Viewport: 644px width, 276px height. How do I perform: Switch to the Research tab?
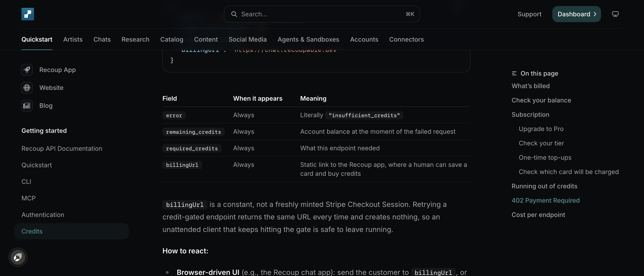click(135, 39)
